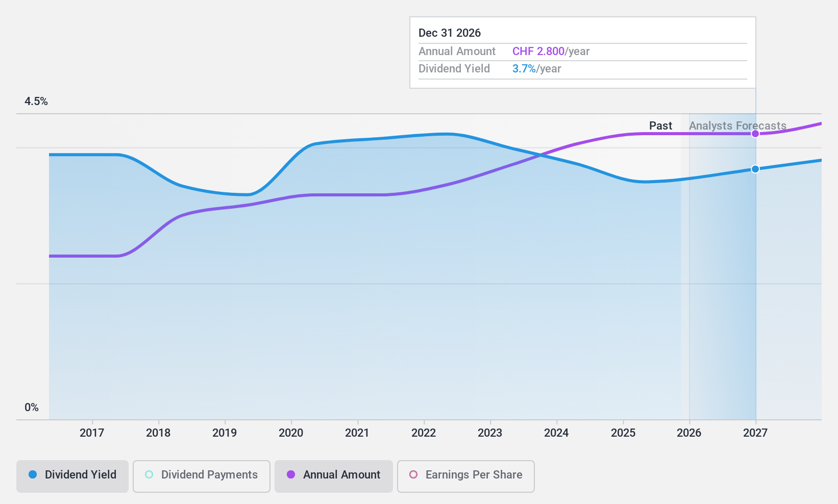Hide the Annual Amount line via legend
Viewport: 838px width, 504px height.
coord(333,475)
